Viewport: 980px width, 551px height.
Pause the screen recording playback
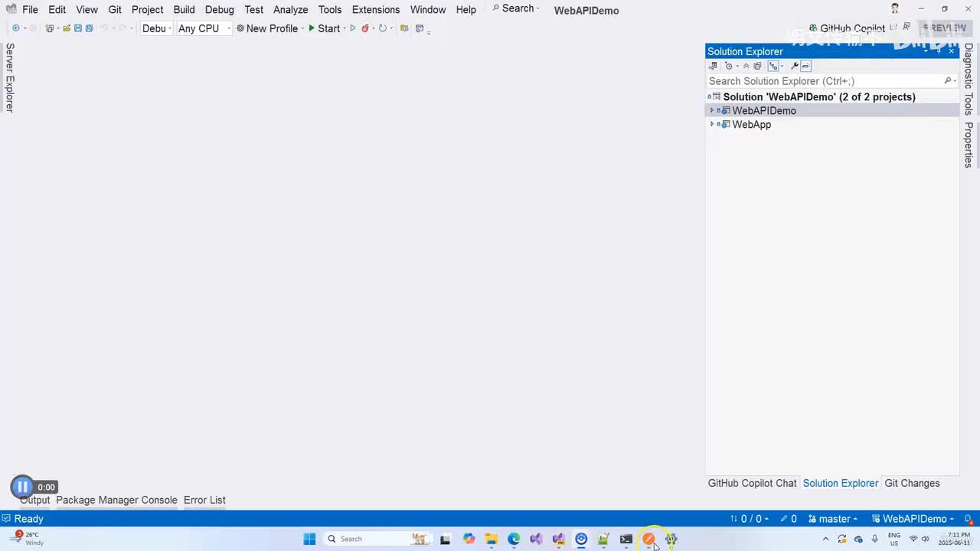[22, 487]
